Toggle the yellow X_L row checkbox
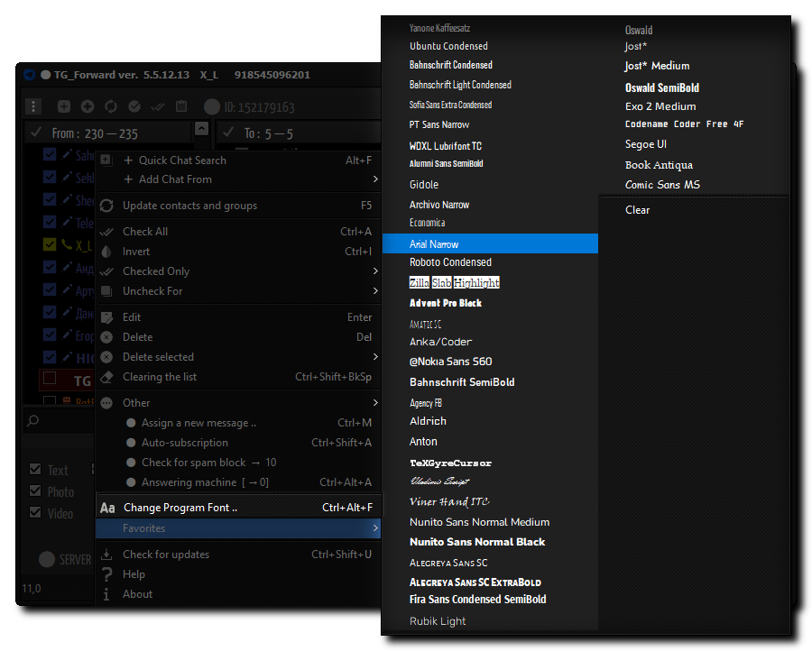 [50, 244]
